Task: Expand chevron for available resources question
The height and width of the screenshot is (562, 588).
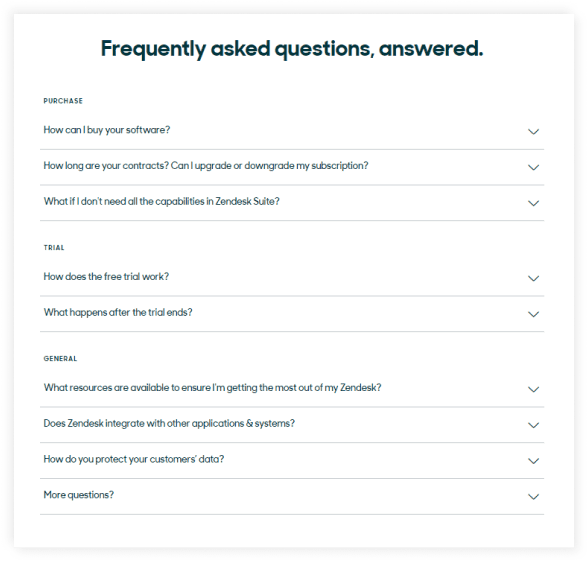Action: coord(533,389)
